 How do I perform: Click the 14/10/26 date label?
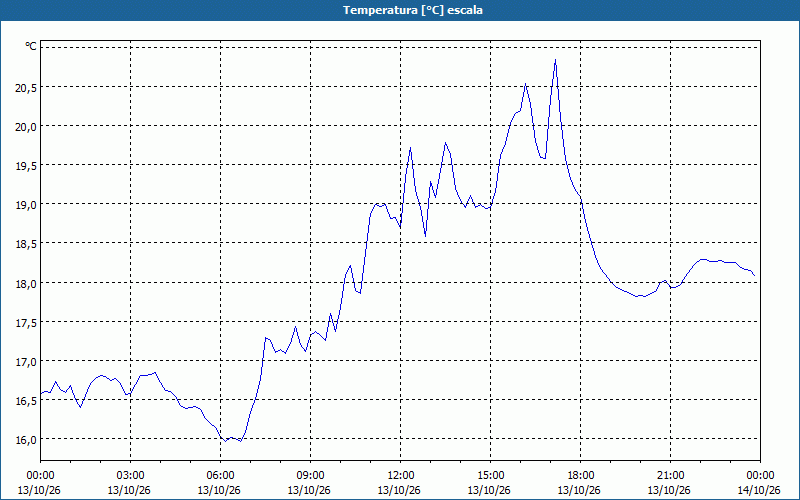pos(759,490)
